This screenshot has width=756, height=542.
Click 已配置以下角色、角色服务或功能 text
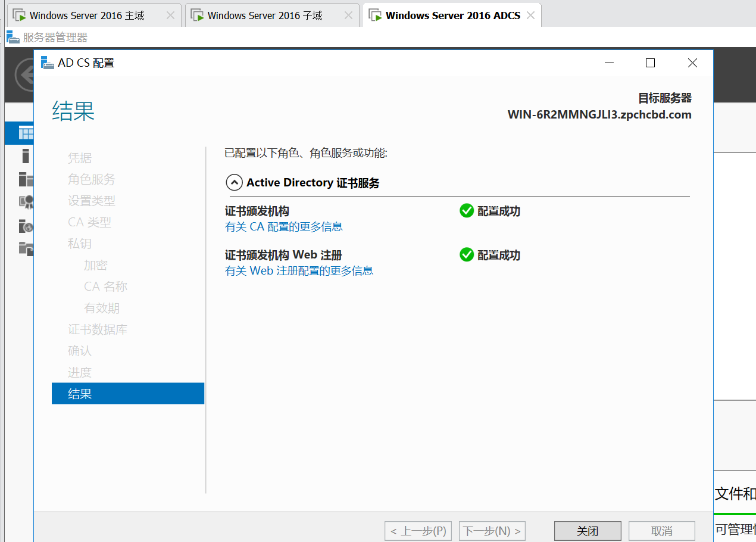(x=306, y=153)
